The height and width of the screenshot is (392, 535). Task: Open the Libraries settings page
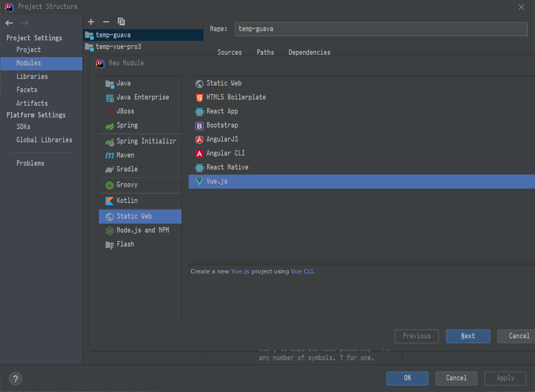coord(32,77)
